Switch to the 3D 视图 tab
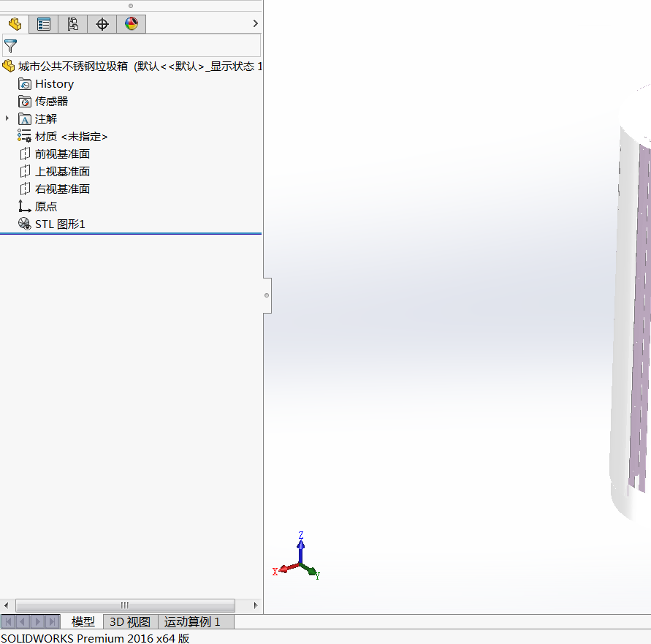The image size is (651, 644). (x=130, y=622)
